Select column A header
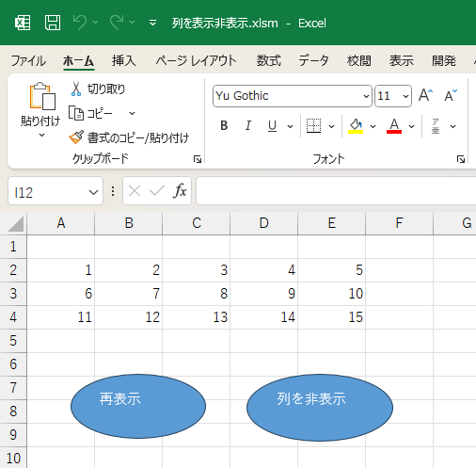The height and width of the screenshot is (468, 476). click(x=61, y=223)
